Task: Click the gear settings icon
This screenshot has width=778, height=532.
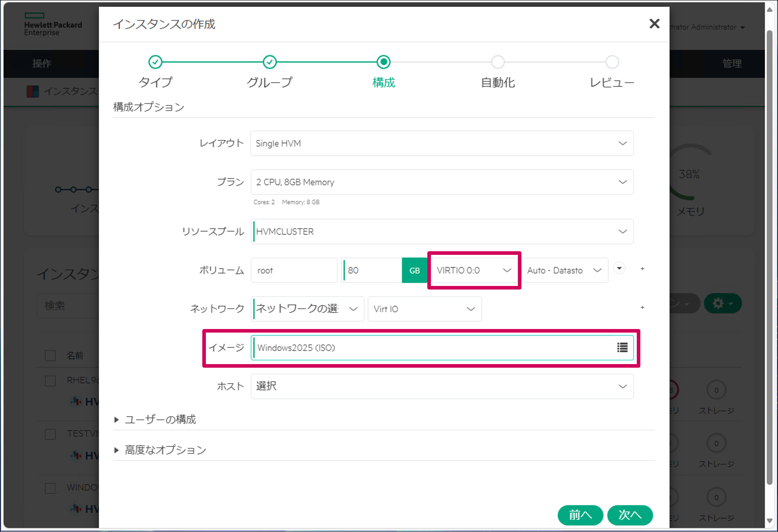Action: (722, 303)
